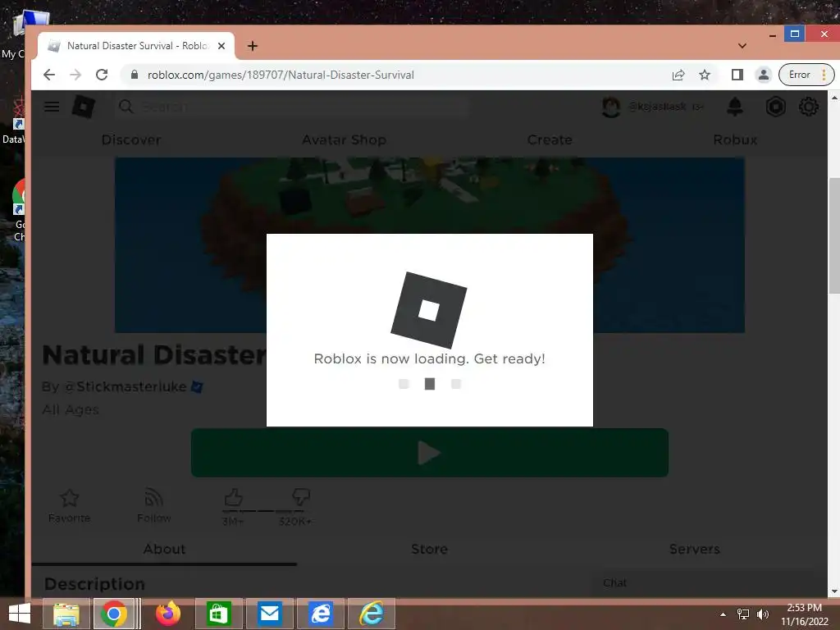Click the green Play button
This screenshot has width=840, height=630.
430,453
